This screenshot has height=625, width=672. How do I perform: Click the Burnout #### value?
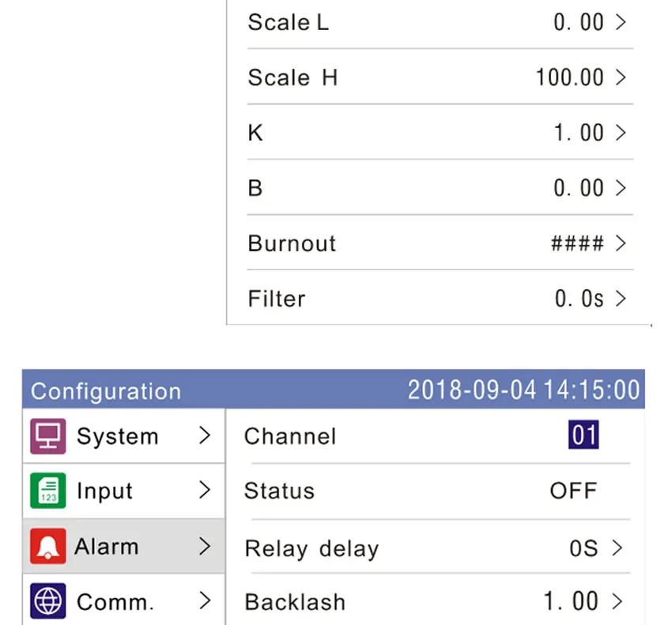click(577, 243)
